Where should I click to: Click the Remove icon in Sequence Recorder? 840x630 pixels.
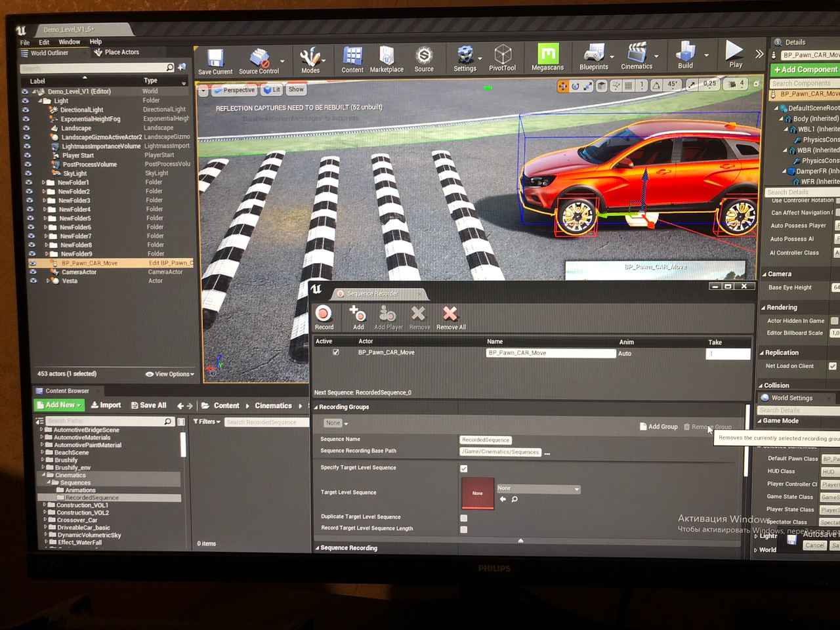(x=419, y=313)
